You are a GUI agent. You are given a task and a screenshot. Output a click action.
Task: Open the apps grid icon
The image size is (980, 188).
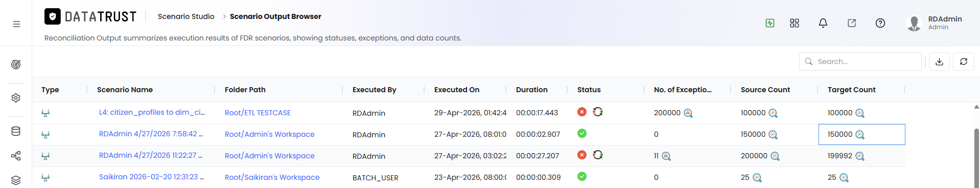[795, 23]
